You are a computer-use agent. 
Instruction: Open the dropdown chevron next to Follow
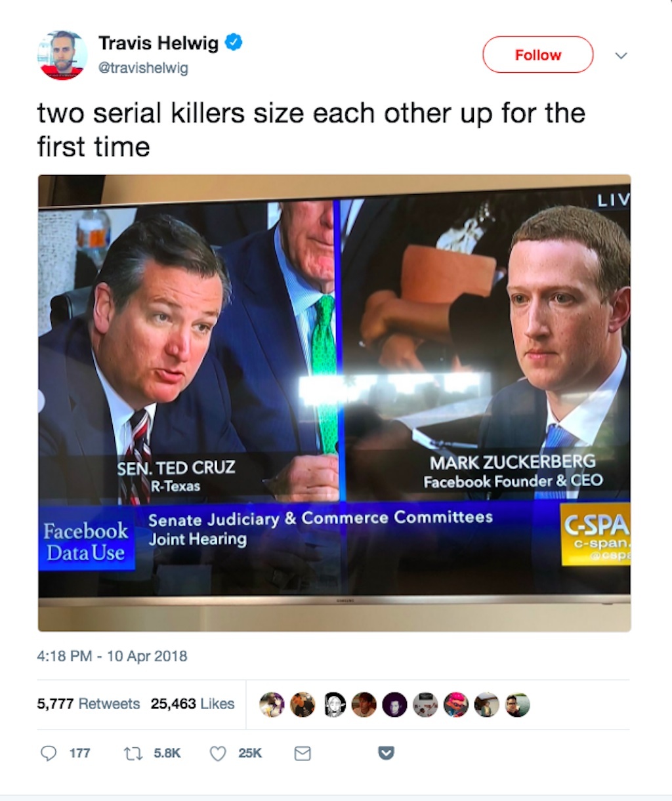[x=621, y=56]
